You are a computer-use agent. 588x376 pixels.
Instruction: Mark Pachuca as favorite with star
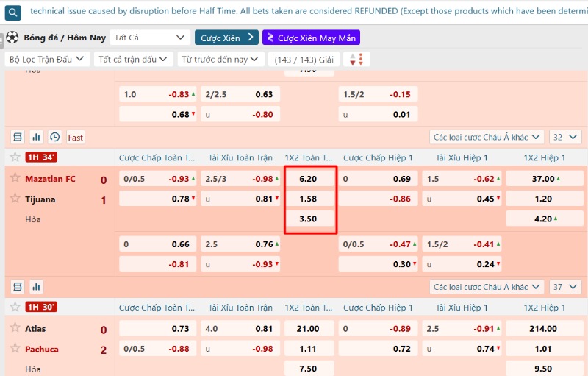15,349
